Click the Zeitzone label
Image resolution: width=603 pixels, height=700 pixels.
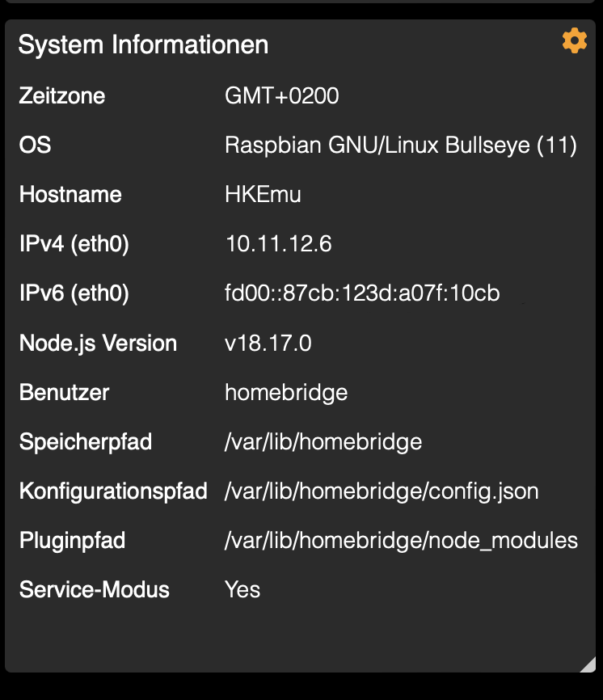point(62,96)
